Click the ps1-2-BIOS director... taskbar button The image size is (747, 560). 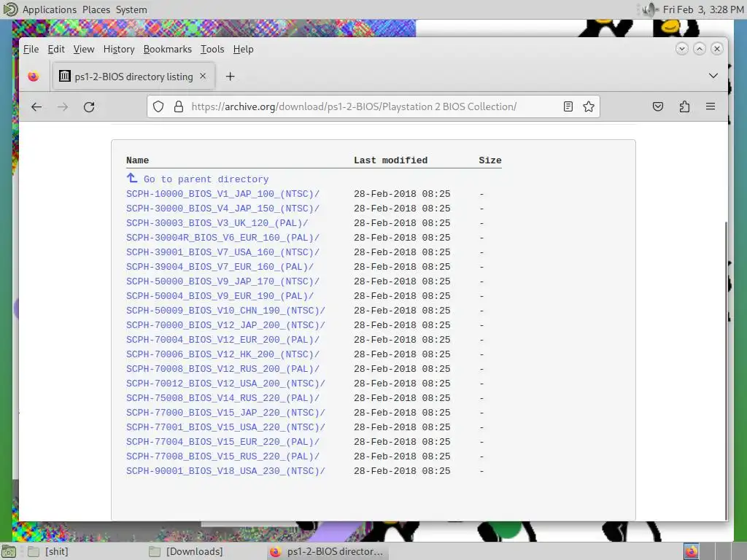pos(327,551)
